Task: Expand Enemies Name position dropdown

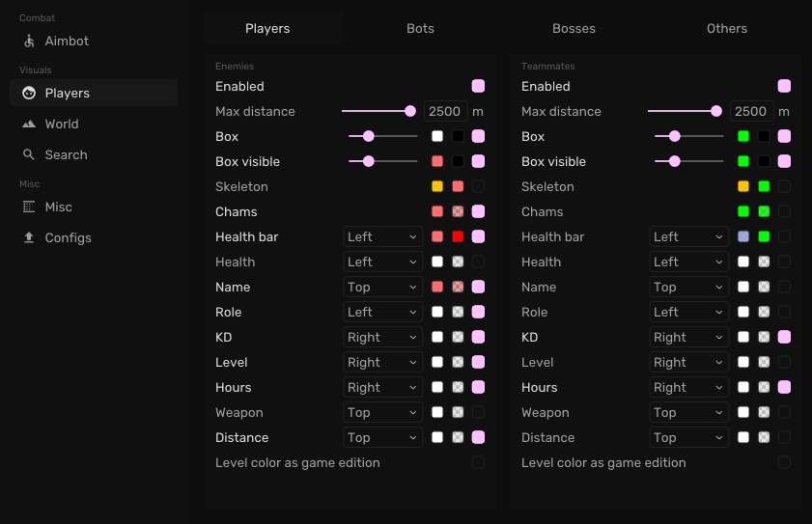Action: point(382,287)
